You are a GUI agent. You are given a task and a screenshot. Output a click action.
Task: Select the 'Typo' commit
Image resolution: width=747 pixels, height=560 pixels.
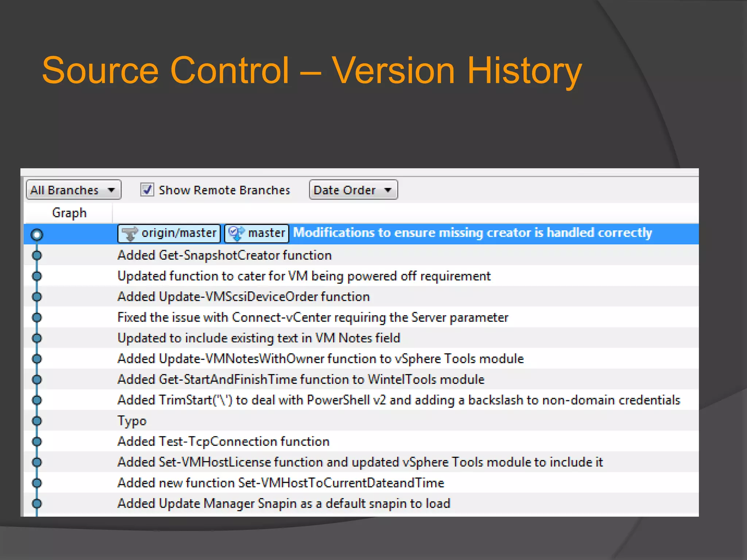pos(361,421)
